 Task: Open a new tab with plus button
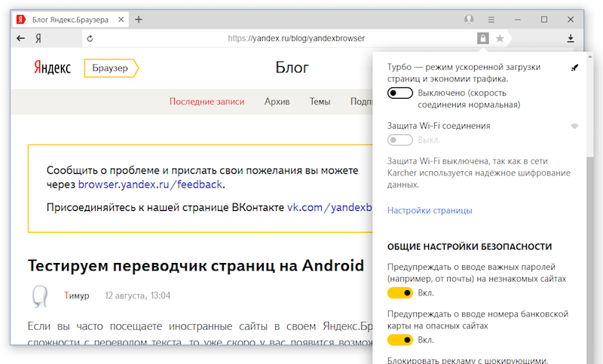[139, 20]
